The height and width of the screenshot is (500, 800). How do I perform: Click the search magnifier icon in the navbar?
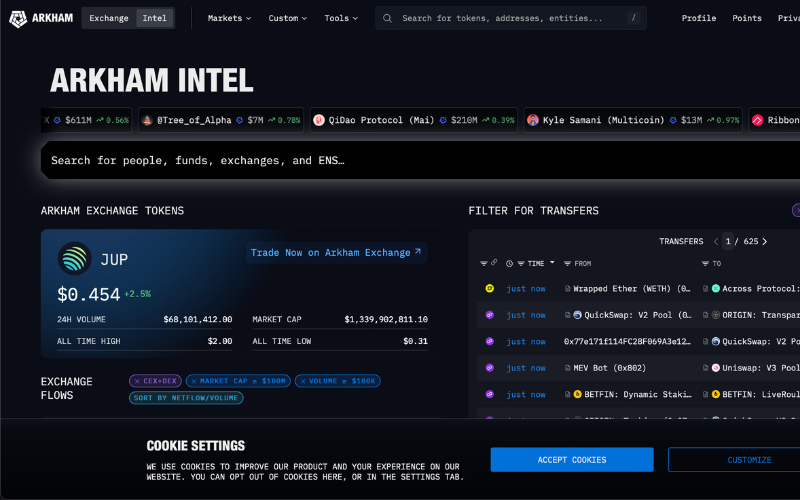(387, 18)
